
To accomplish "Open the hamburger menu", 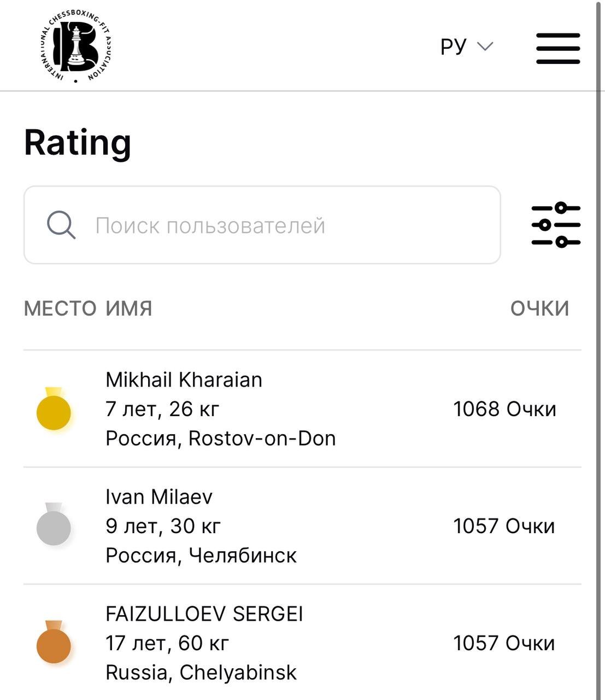I will (x=557, y=48).
